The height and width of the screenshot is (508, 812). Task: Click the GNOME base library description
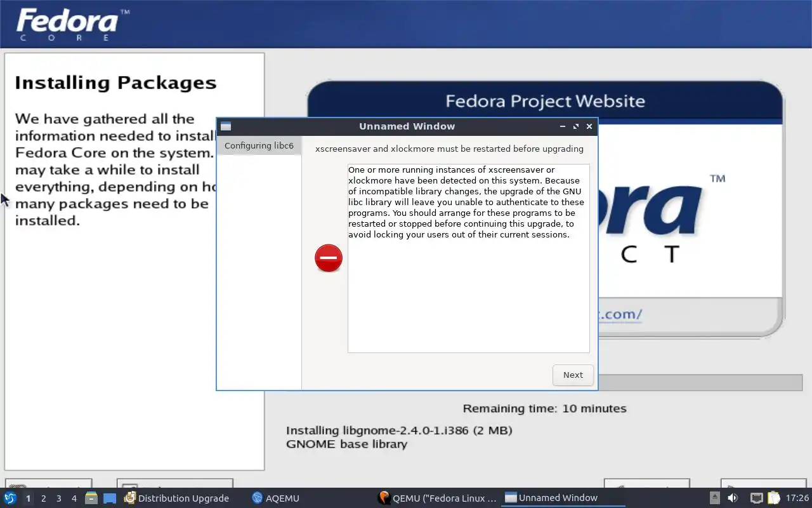346,444
